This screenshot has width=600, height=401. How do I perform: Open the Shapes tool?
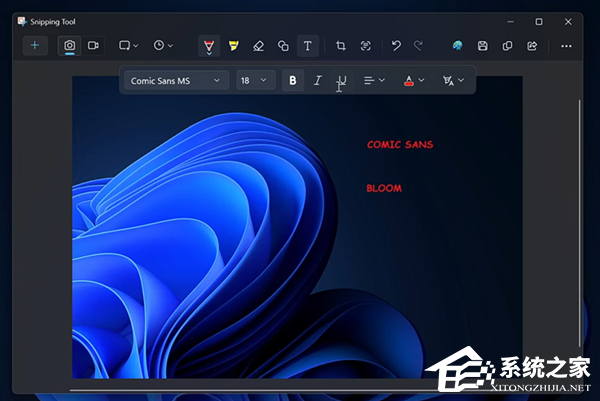click(283, 46)
